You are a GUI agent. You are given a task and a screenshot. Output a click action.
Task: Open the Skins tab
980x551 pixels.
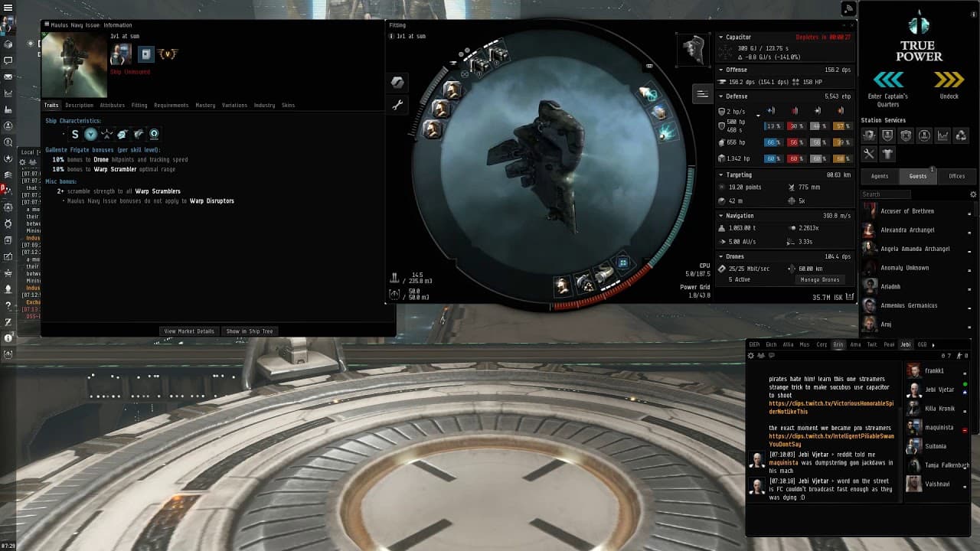coord(288,106)
